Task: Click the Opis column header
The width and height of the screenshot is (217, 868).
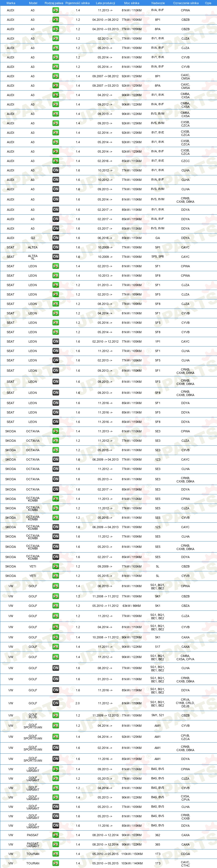Action: pos(208,3)
